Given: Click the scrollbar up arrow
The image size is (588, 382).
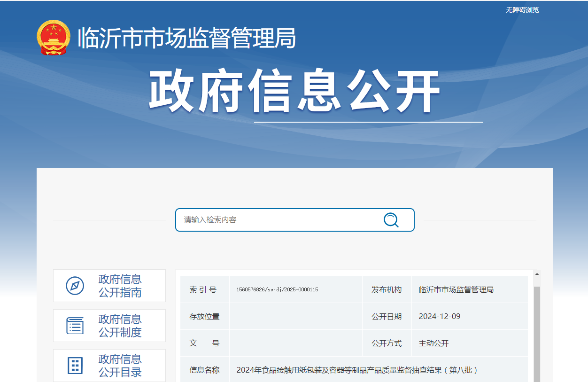Looking at the screenshot, I should [x=537, y=274].
